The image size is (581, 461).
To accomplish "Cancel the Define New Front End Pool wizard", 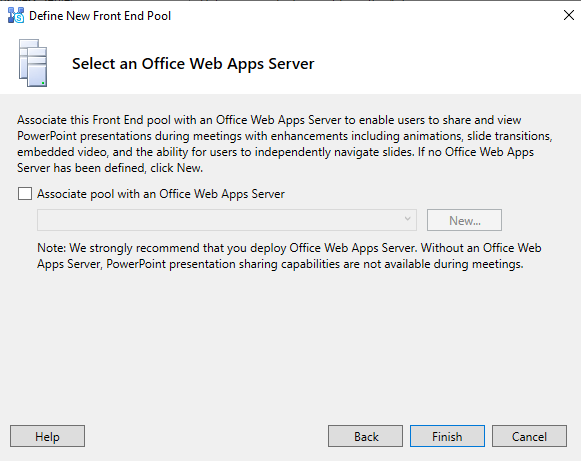I will [529, 436].
